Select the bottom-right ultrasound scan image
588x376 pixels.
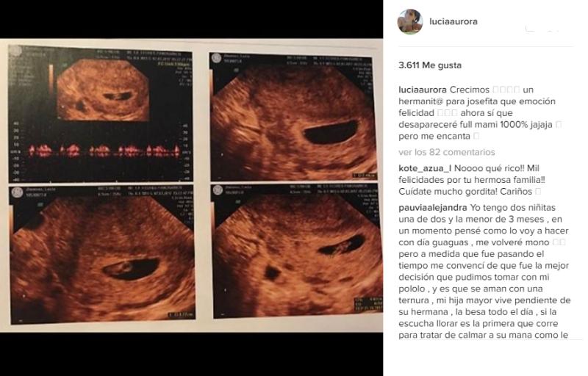click(298, 250)
